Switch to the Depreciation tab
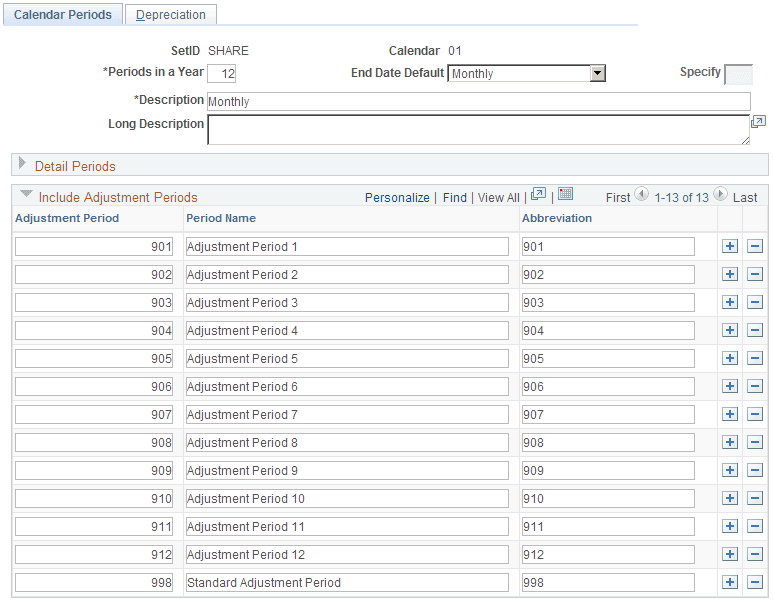Screen dimensions: 774x604 (171, 15)
